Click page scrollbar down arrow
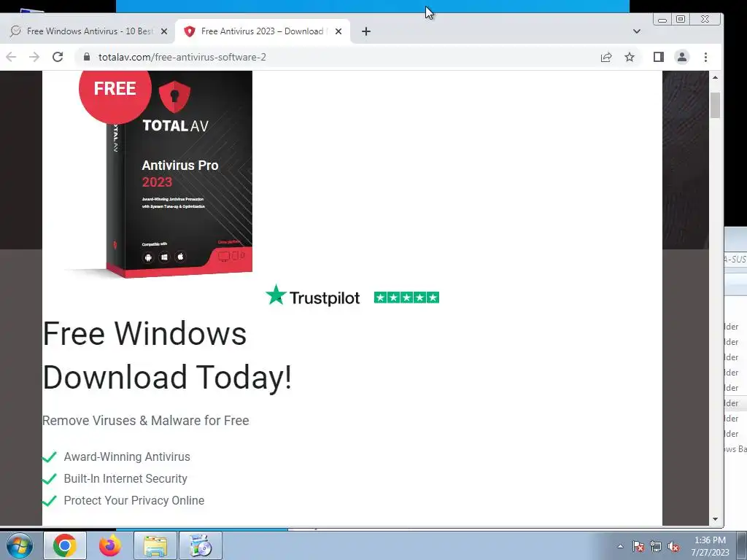Screen dimensions: 747x560 [715, 519]
